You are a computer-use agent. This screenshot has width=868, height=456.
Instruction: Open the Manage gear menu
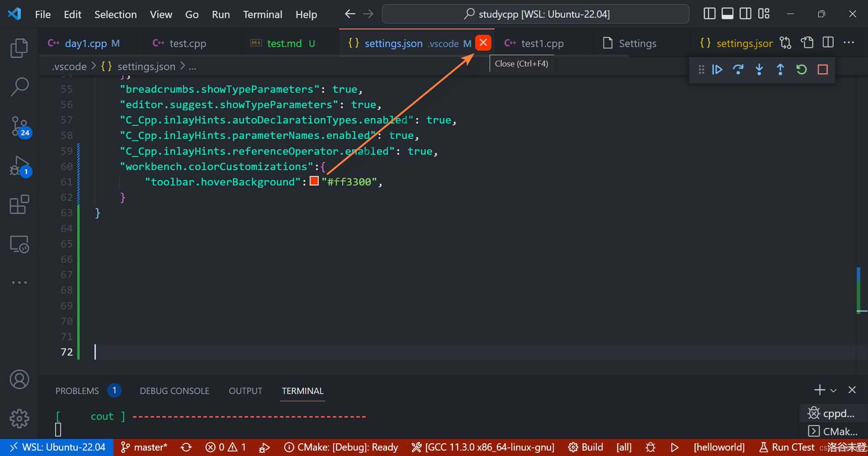pos(19,418)
